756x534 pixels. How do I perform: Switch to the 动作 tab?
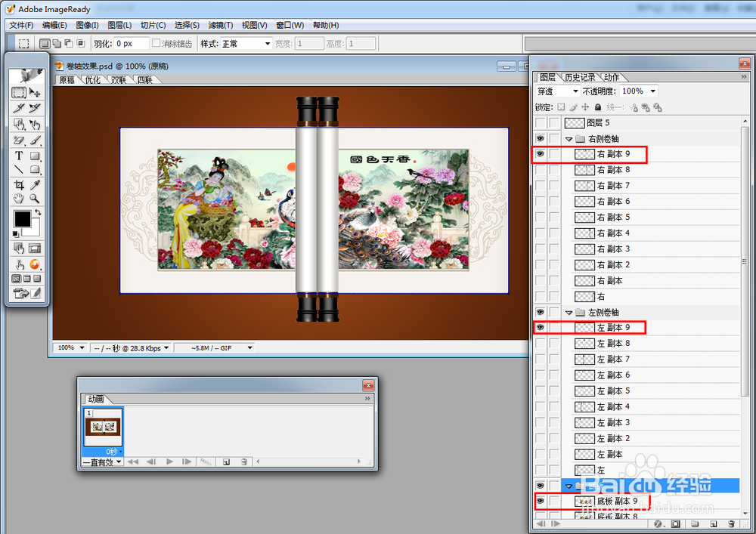pyautogui.click(x=612, y=77)
